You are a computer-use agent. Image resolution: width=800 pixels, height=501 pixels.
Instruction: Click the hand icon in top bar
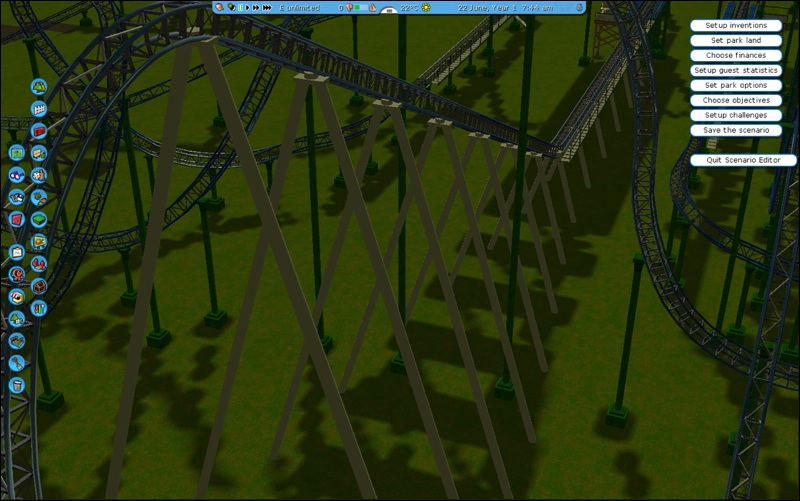click(219, 7)
